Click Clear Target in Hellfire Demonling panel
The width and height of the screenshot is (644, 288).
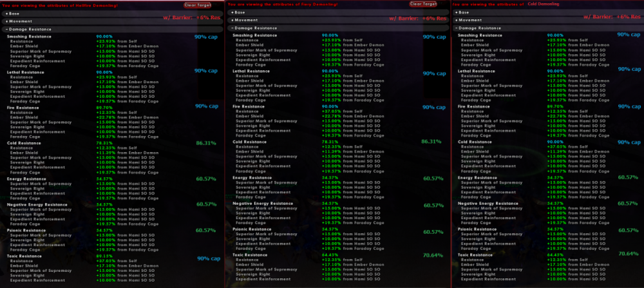pyautogui.click(x=194, y=4)
